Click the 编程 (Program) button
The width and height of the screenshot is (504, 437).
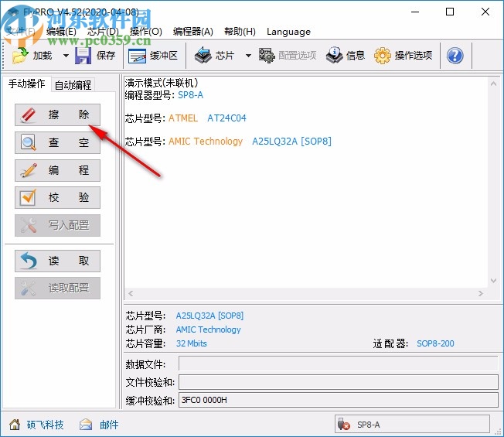(x=57, y=170)
